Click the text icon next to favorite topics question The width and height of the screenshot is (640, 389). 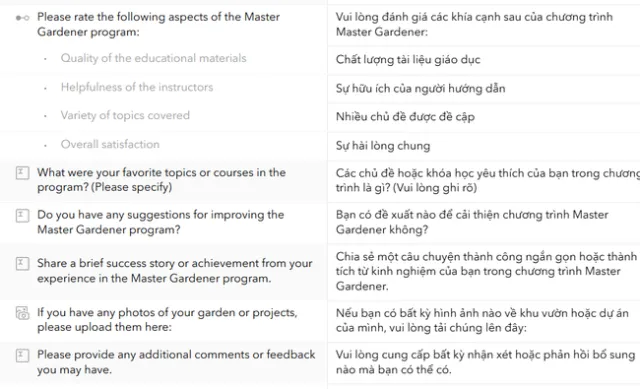point(22,173)
